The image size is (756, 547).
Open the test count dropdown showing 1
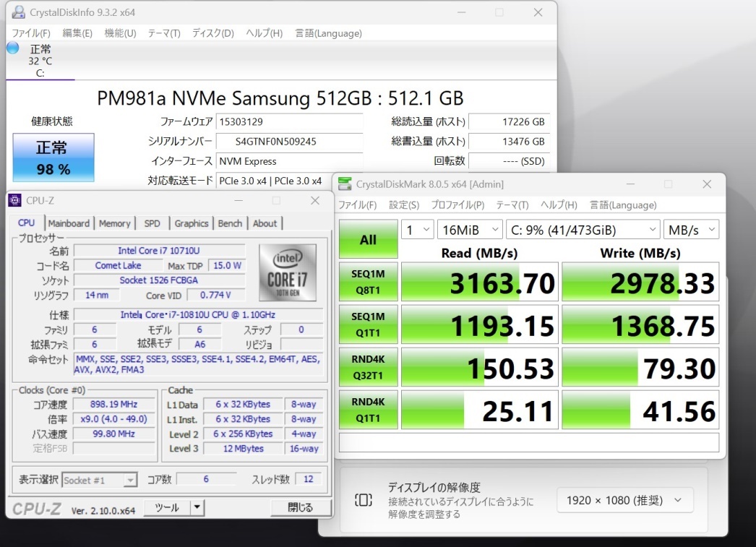point(418,230)
